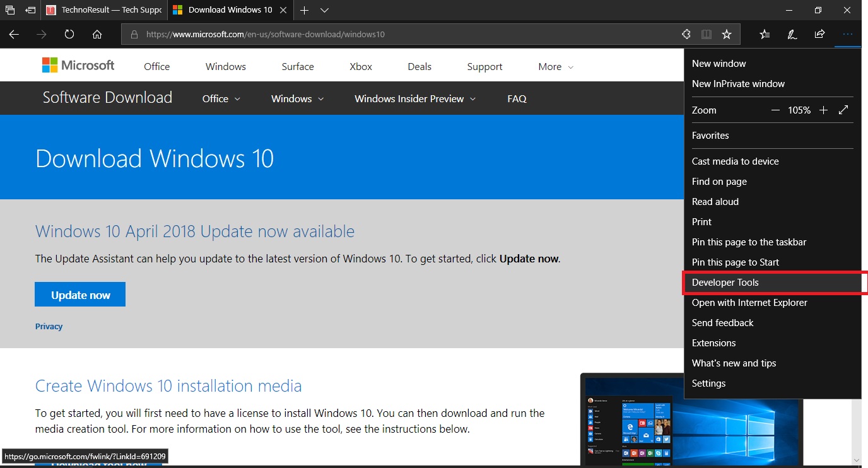Start Web Notes with the pen icon
The height and width of the screenshot is (468, 868).
pyautogui.click(x=792, y=35)
